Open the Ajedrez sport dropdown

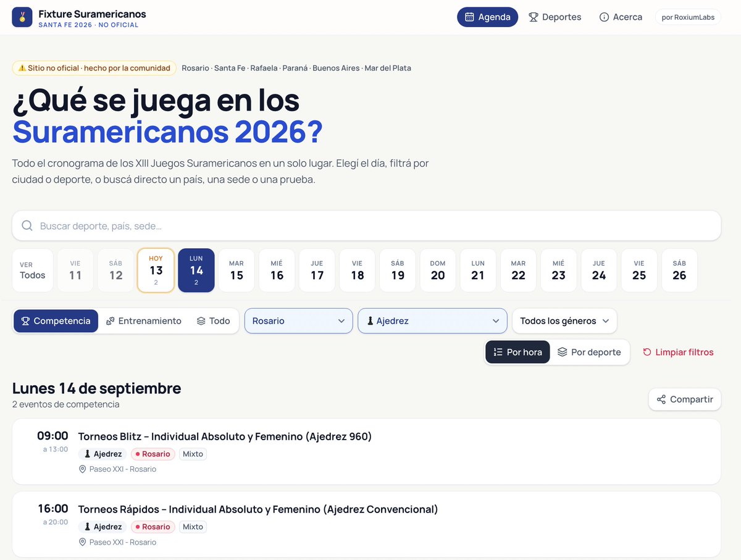pyautogui.click(x=432, y=321)
